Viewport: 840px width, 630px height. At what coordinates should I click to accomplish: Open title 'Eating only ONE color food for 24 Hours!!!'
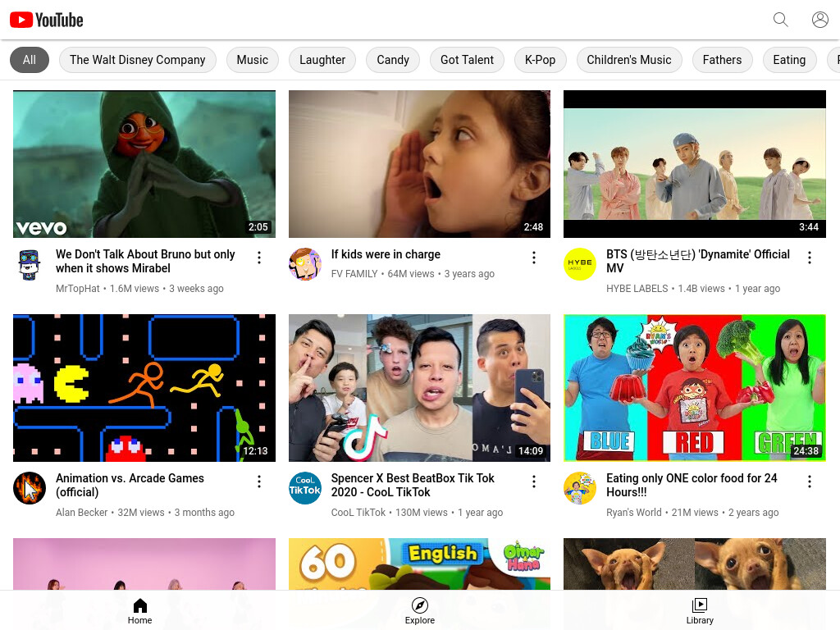coord(692,486)
